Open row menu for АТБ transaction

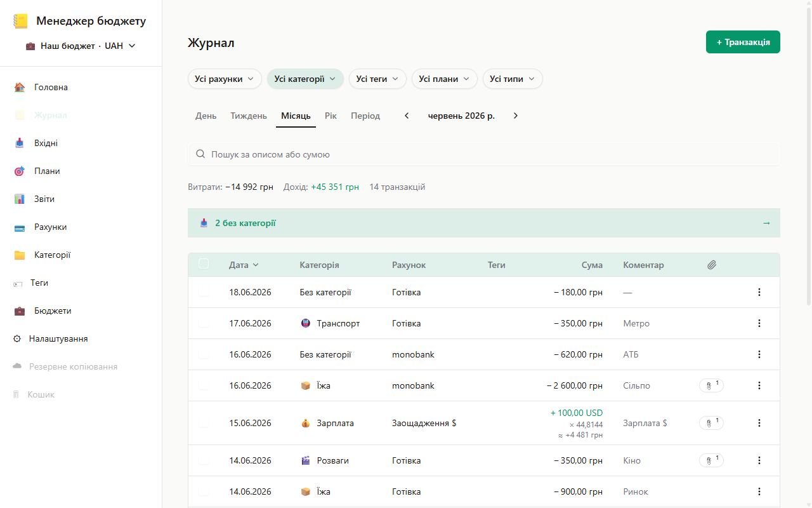(x=759, y=354)
